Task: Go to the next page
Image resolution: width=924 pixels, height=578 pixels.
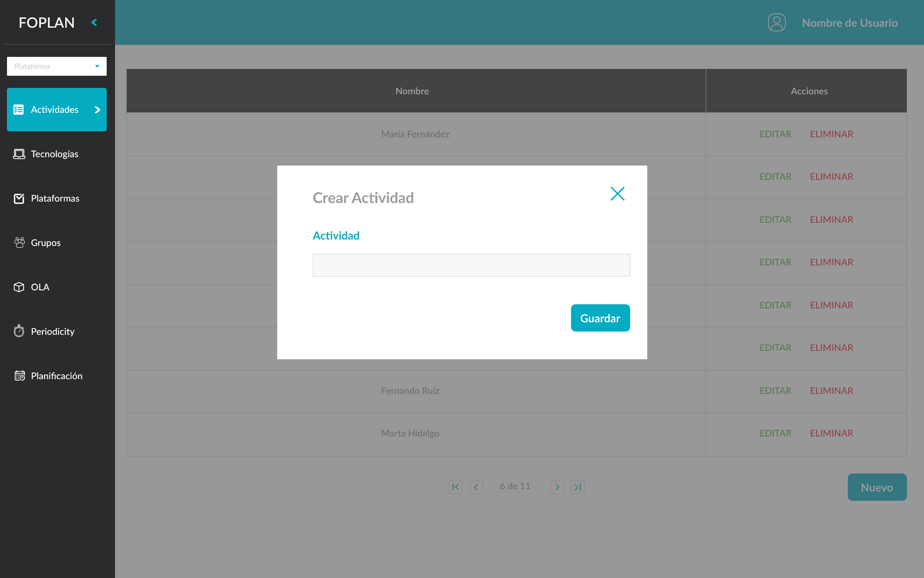Action: pos(557,487)
